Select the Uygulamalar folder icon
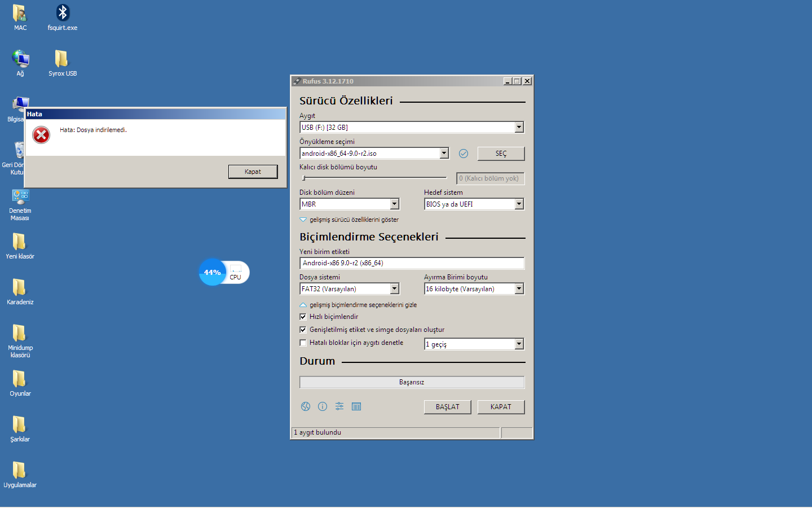This screenshot has height=508, width=812. 20,475
